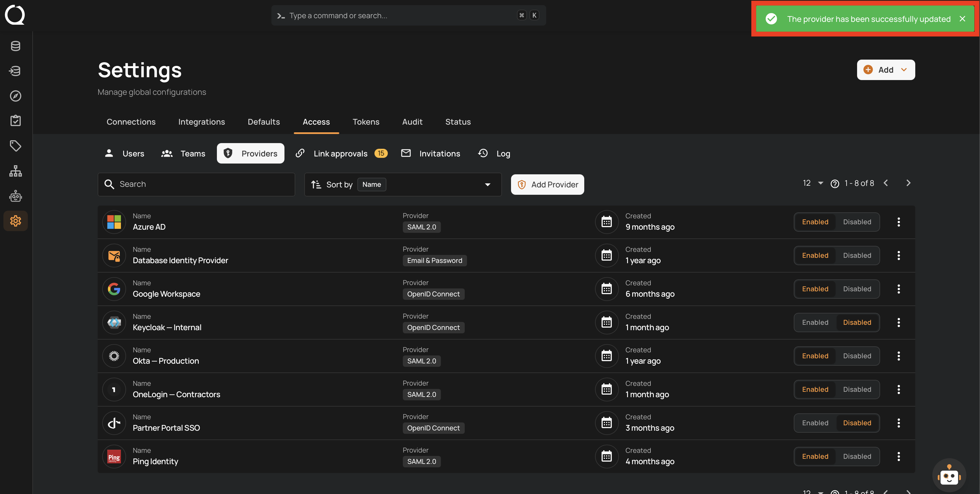This screenshot has height=494, width=980.
Task: Open the Log sub-tab
Action: point(494,153)
